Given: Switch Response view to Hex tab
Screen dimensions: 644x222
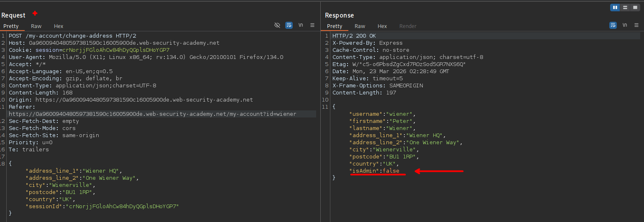Looking at the screenshot, I should pos(382,26).
